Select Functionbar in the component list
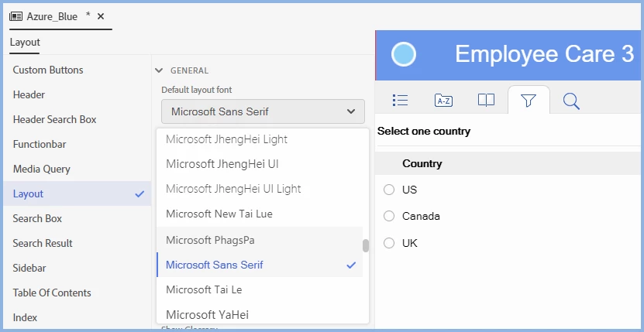The height and width of the screenshot is (332, 644). pyautogui.click(x=40, y=144)
